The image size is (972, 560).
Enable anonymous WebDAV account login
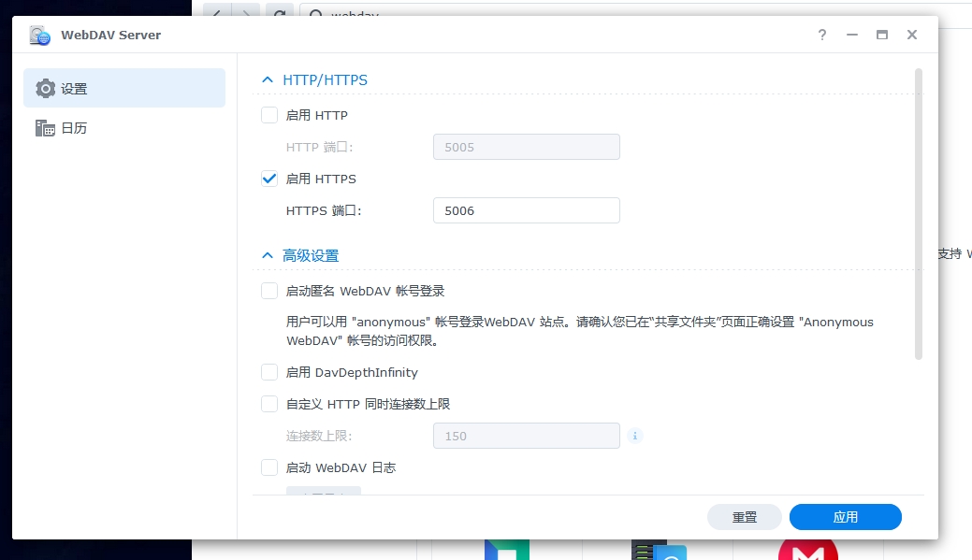pos(268,291)
